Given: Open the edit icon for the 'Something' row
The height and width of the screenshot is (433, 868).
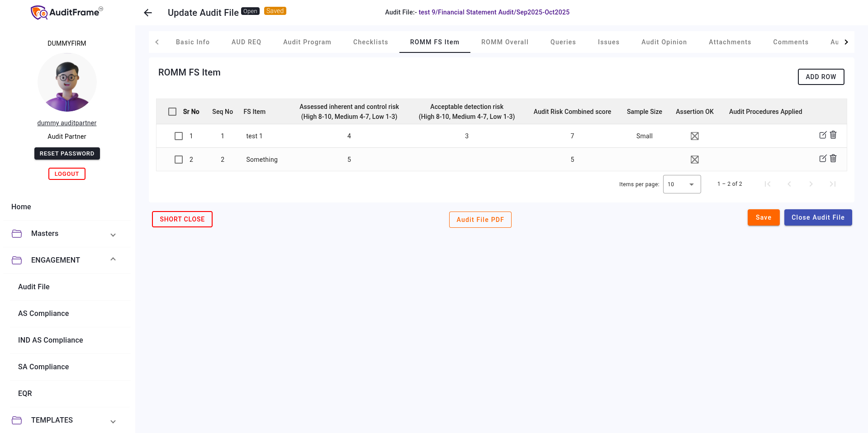Looking at the screenshot, I should pyautogui.click(x=822, y=159).
